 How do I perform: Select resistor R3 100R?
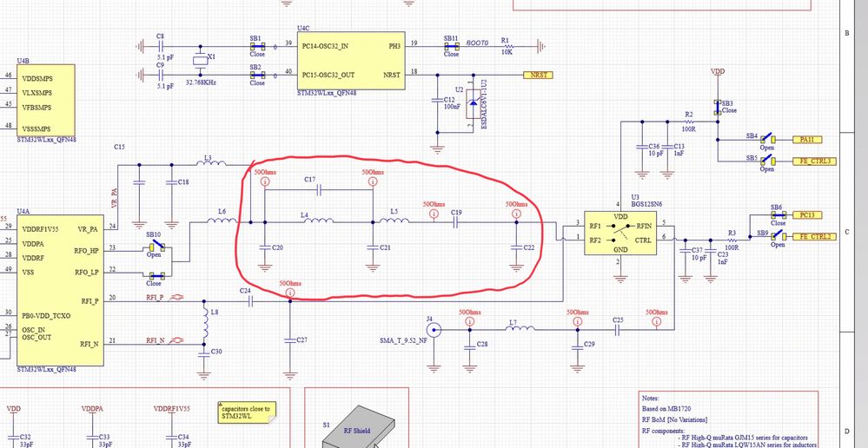point(732,240)
